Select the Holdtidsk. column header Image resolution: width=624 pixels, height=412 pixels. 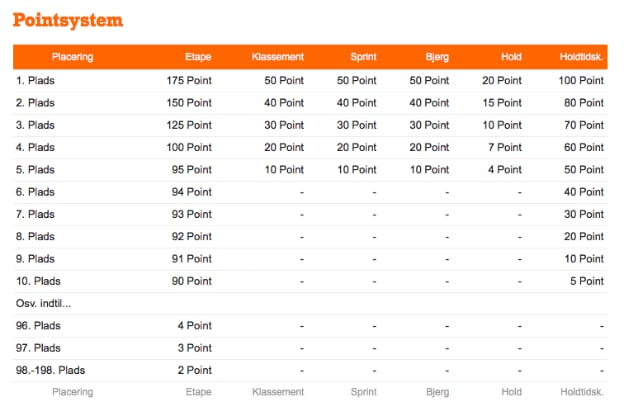click(581, 57)
